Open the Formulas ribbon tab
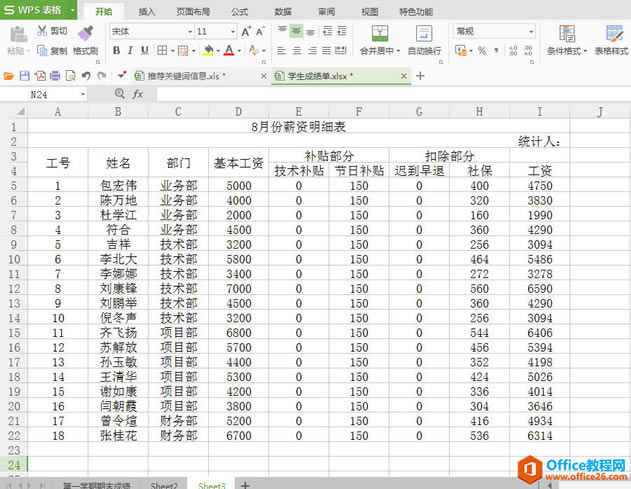Viewport: 631px width, 489px height. coord(239,12)
